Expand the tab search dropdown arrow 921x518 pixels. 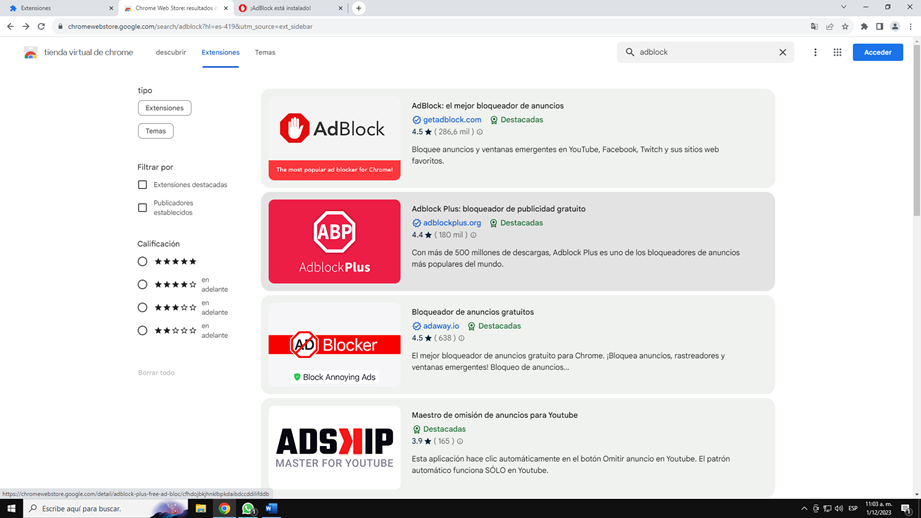[x=843, y=7]
